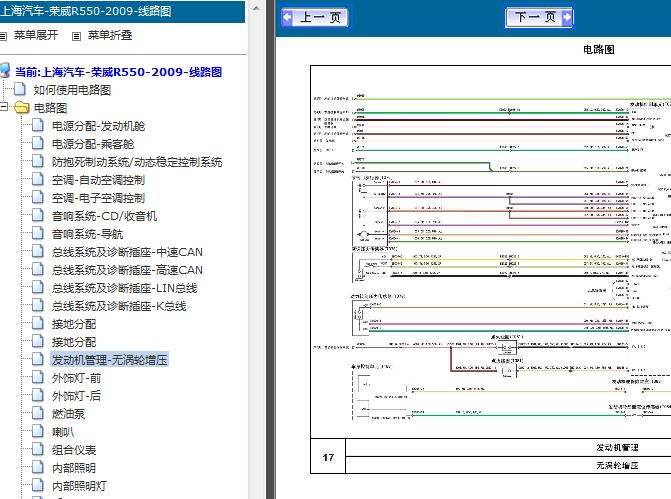Open the 当前:上海汽车-荣威R550-2009-线路图 link
This screenshot has width=671, height=499.
pyautogui.click(x=119, y=72)
